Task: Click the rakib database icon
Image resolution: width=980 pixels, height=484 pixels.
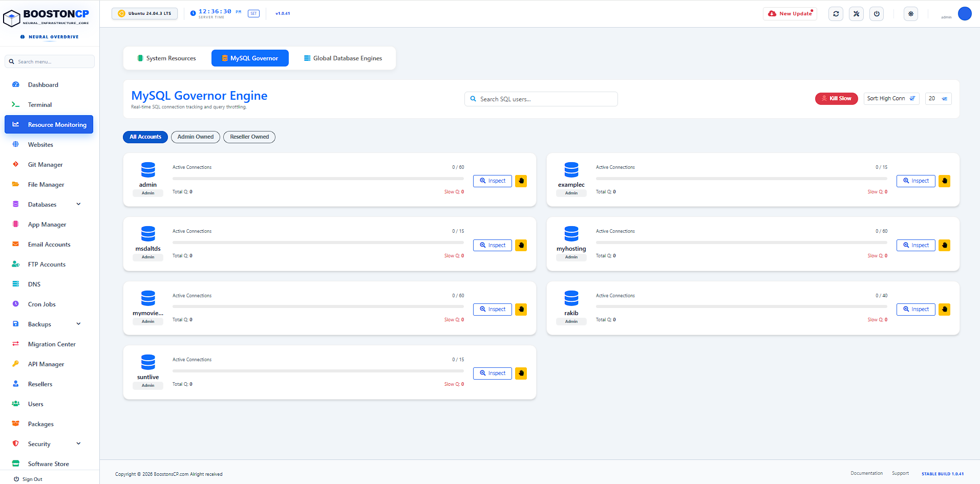Action: pyautogui.click(x=571, y=298)
